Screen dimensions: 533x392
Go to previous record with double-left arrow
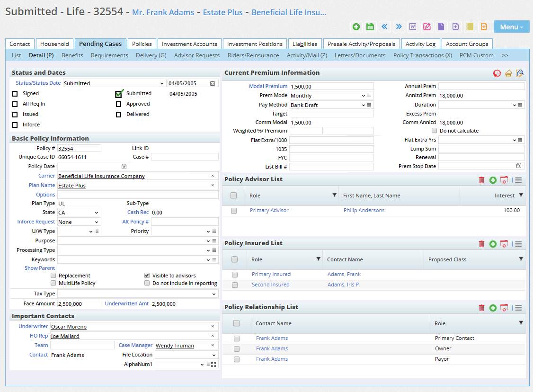tap(384, 27)
